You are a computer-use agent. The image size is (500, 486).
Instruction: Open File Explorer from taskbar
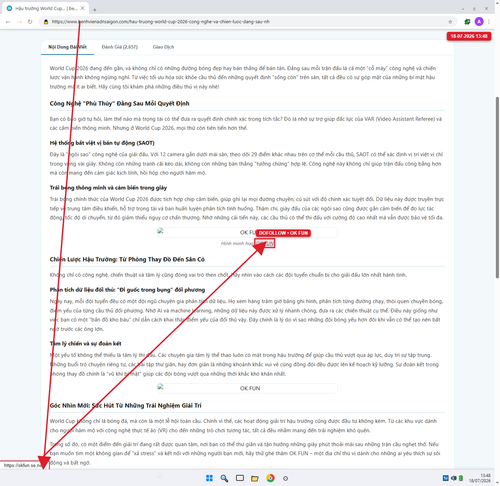[255, 478]
